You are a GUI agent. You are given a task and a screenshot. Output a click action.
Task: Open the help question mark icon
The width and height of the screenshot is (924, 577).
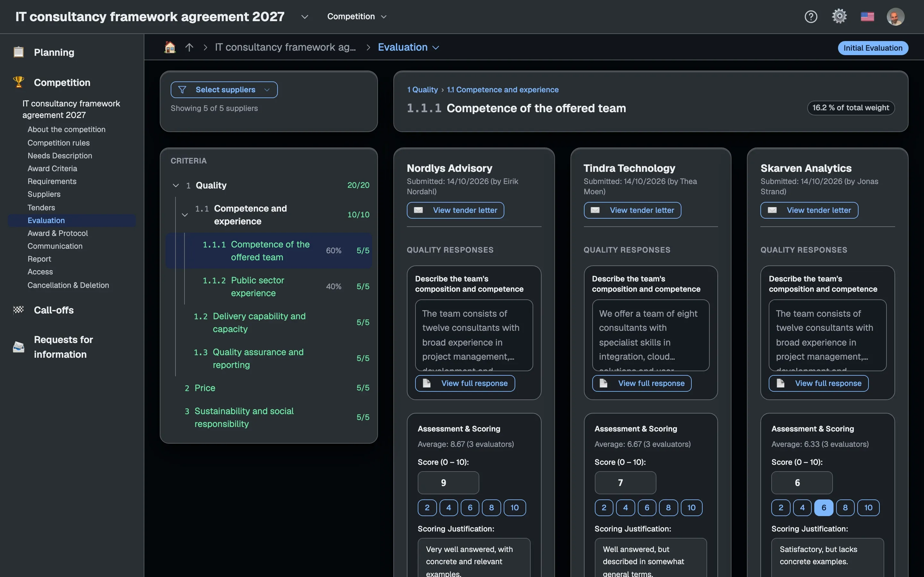click(x=811, y=16)
